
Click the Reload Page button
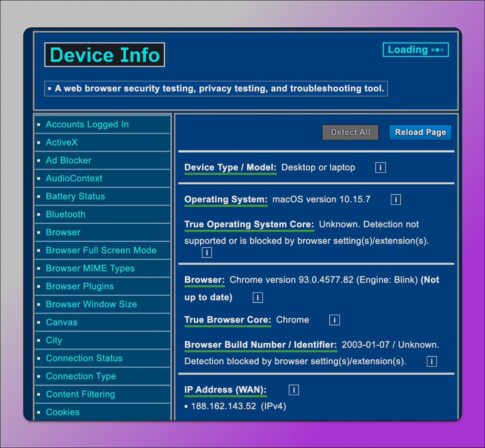pyautogui.click(x=420, y=132)
